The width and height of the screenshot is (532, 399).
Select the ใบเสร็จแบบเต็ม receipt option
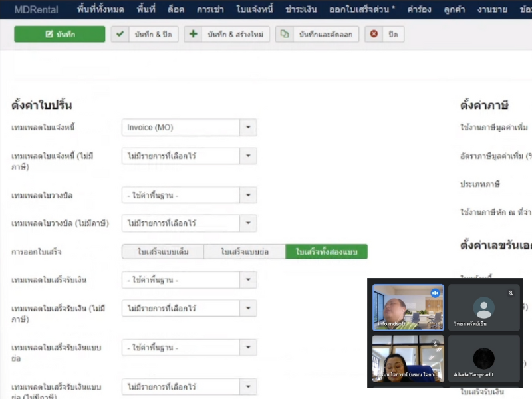(162, 252)
